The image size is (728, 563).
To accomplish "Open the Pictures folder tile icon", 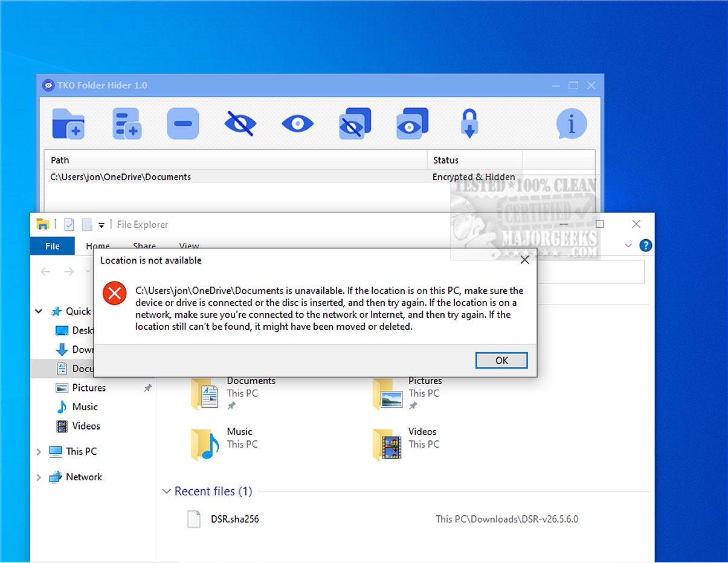I will (x=387, y=393).
